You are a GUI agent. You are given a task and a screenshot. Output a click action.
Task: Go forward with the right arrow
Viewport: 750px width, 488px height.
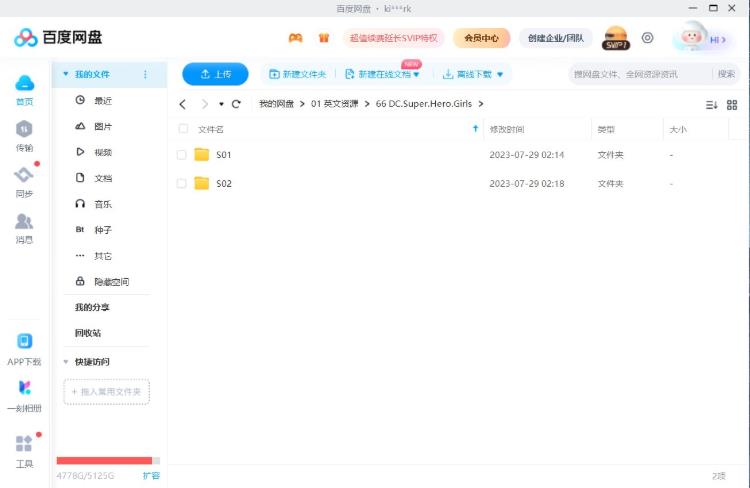[205, 104]
